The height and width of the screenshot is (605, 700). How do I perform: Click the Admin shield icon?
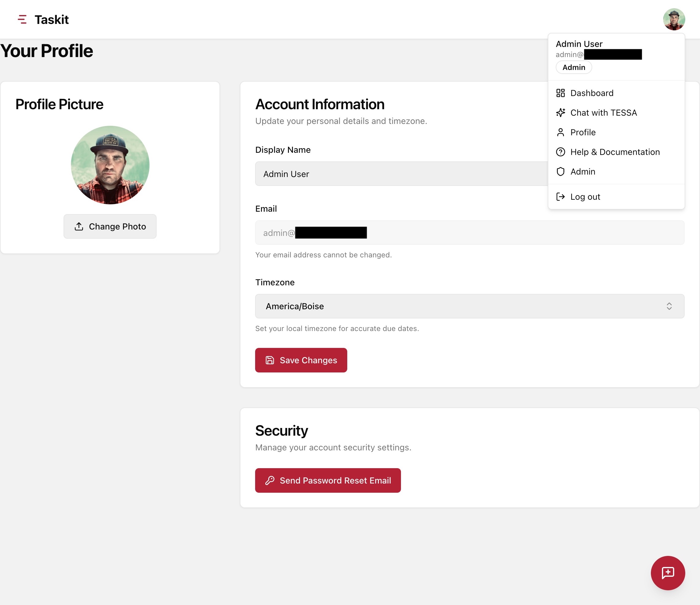coord(561,171)
